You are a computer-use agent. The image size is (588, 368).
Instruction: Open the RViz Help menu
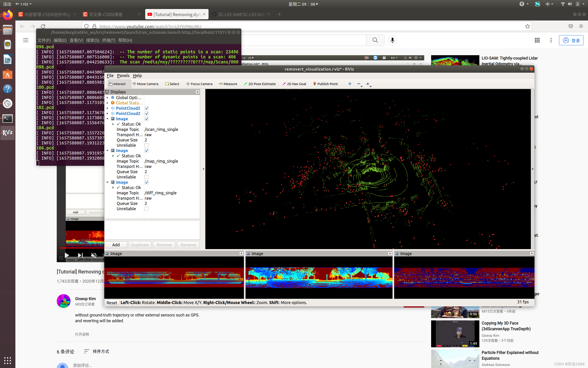pyautogui.click(x=137, y=76)
